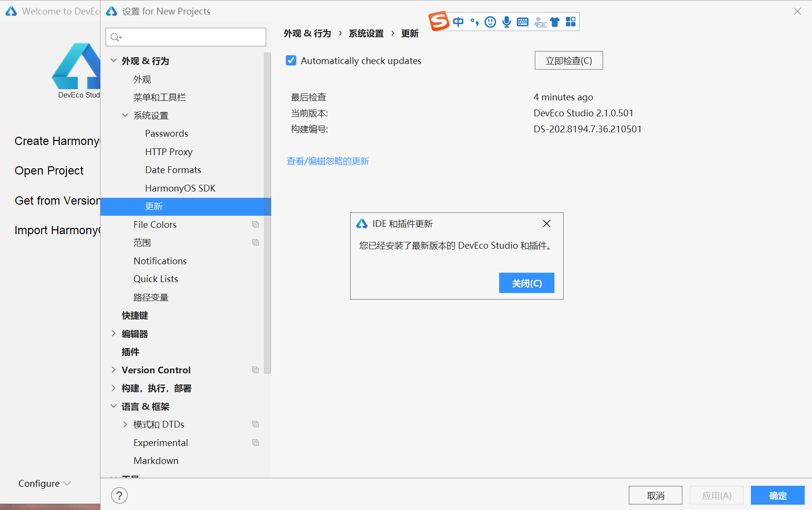
Task: Toggle Automatically check updates checkbox
Action: click(291, 61)
